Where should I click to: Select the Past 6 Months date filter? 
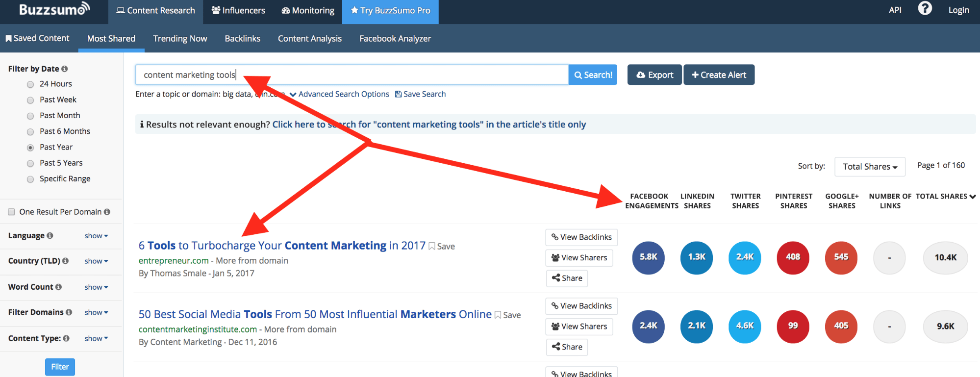coord(30,131)
